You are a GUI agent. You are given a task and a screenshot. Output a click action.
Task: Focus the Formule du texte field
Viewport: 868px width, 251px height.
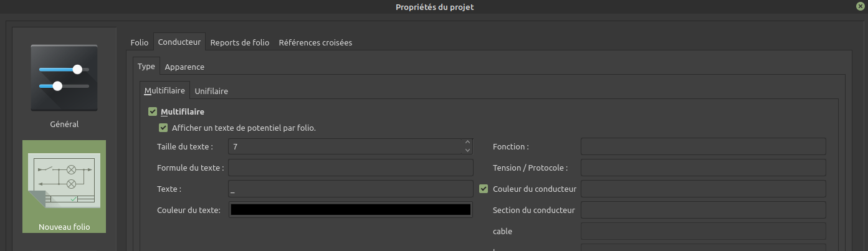(351, 168)
